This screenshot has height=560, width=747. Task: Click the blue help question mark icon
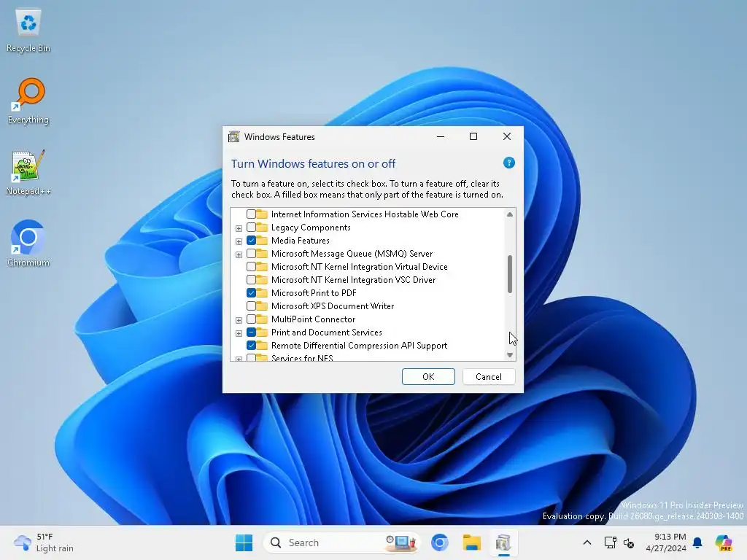pyautogui.click(x=508, y=163)
